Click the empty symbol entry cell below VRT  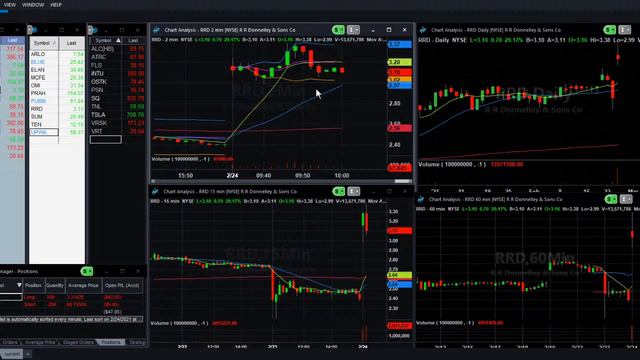pos(106,140)
